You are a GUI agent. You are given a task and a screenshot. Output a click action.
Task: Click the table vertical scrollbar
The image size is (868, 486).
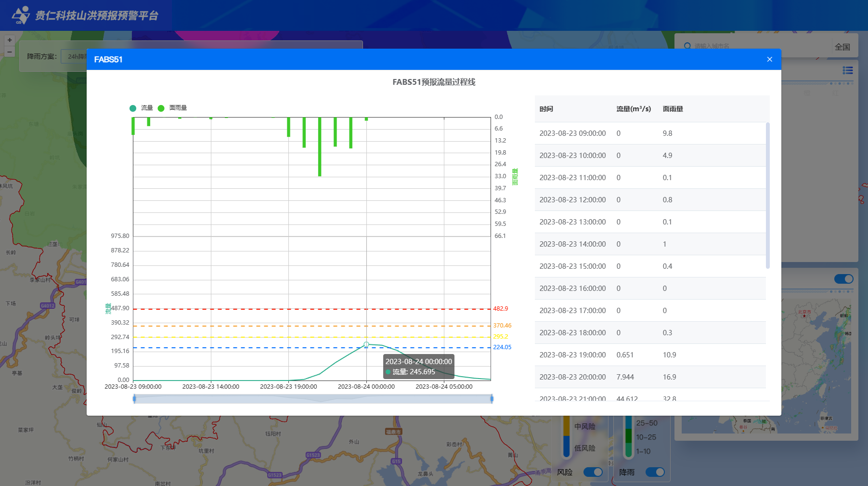click(x=767, y=196)
